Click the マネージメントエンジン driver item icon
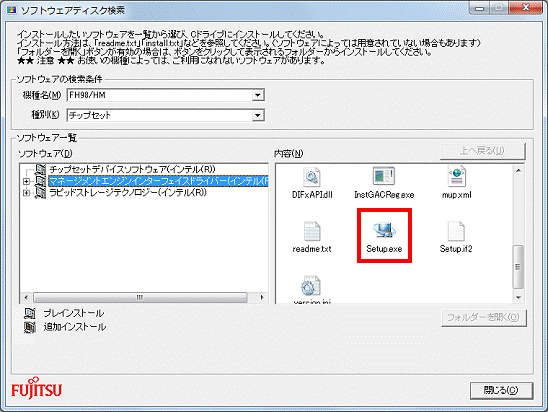548x412 pixels. (41, 181)
